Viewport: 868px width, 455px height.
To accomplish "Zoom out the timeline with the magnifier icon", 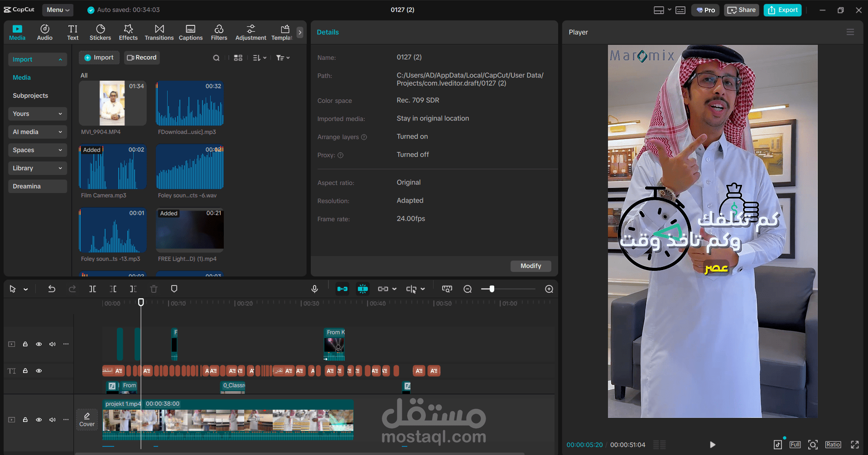I will tap(468, 289).
